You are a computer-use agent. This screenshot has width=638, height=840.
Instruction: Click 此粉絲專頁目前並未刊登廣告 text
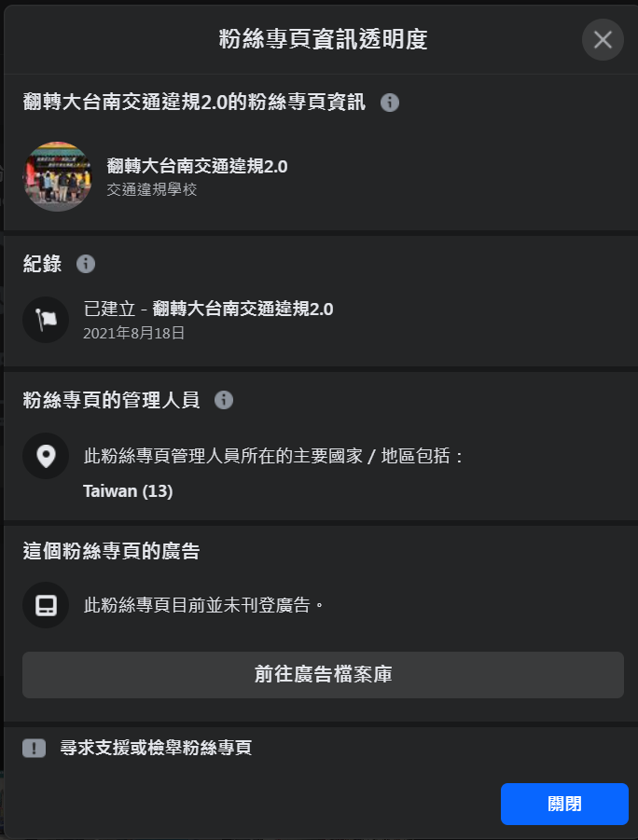tap(203, 605)
